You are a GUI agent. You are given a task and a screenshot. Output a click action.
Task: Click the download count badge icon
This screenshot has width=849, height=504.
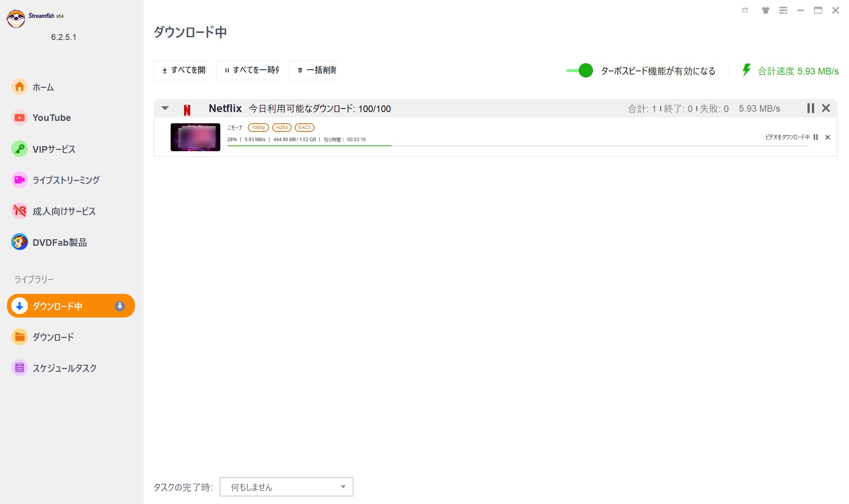(120, 306)
